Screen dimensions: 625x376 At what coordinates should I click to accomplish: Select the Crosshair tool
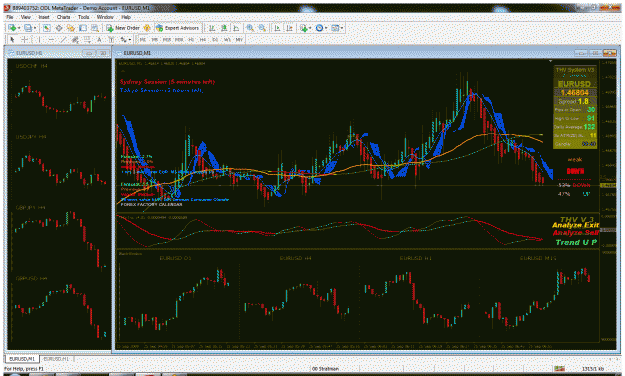pyautogui.click(x=24, y=39)
